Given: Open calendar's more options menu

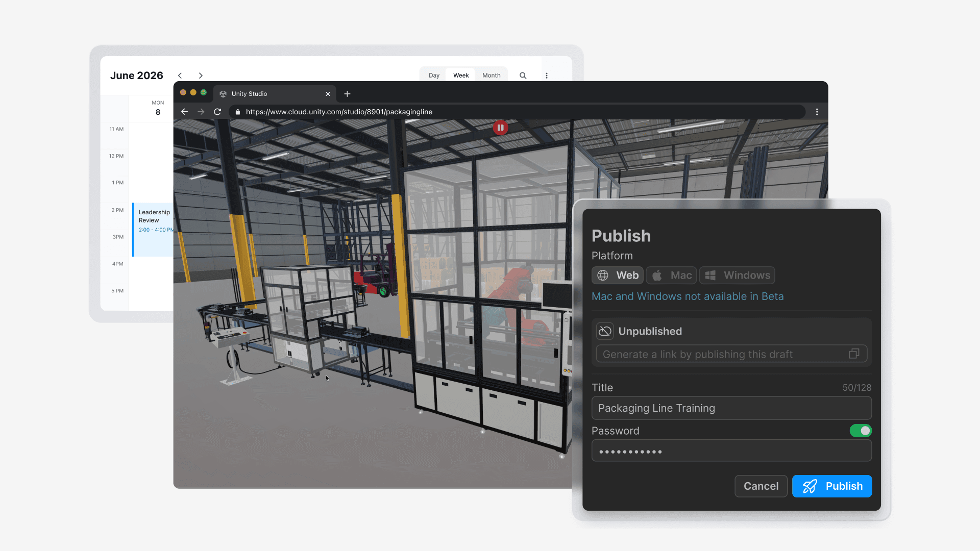Looking at the screenshot, I should coord(547,76).
